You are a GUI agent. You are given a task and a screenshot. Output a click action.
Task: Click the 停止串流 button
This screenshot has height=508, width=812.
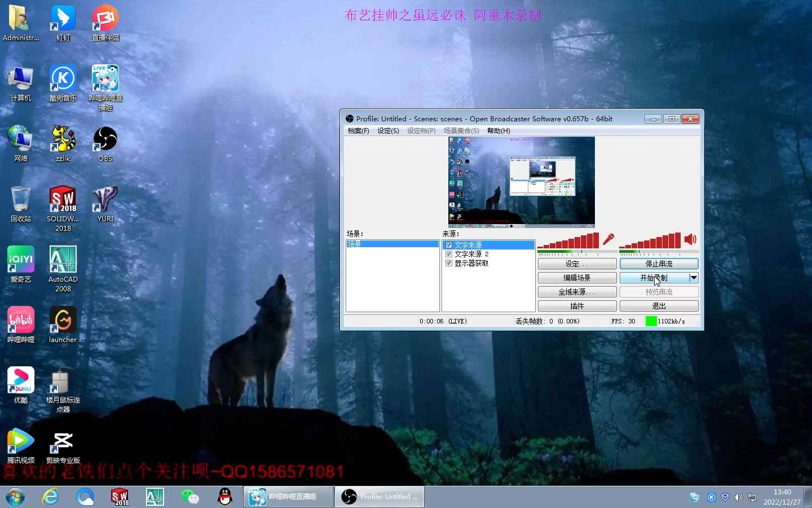pos(659,264)
